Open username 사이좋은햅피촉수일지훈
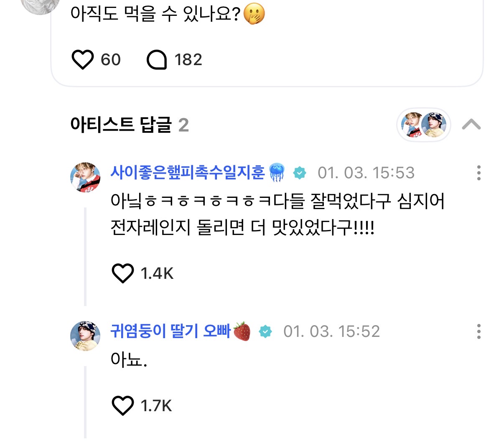Screen dimensions: 504x445 (x=188, y=172)
